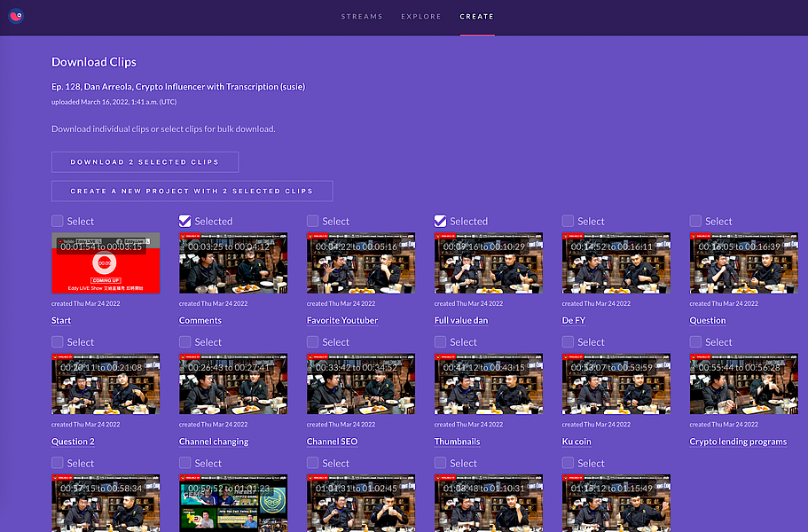
Task: Open the De FY clip link
Action: tap(574, 320)
